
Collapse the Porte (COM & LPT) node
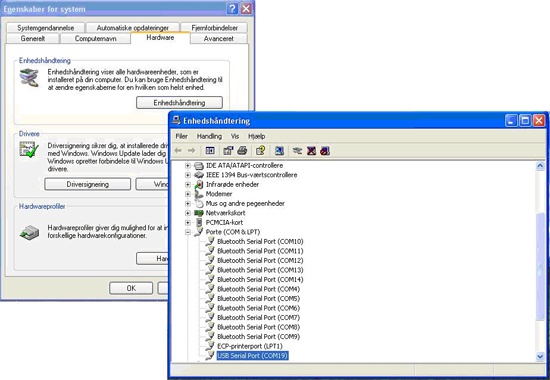(x=188, y=232)
